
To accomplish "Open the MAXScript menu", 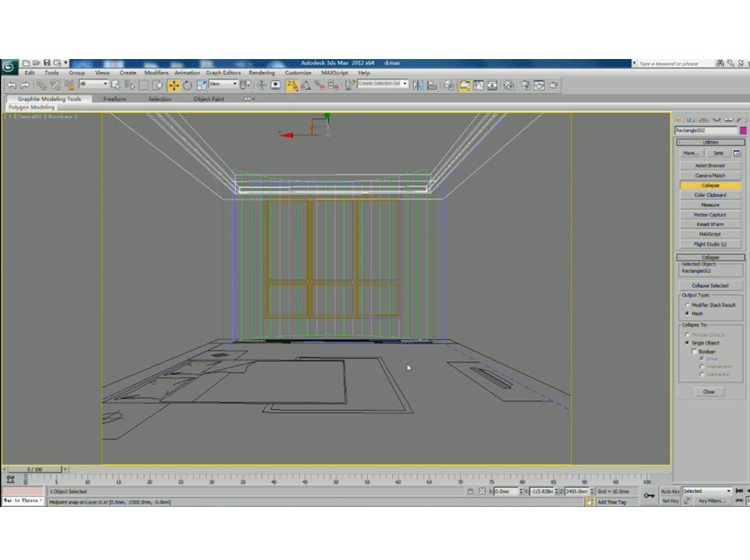I will (334, 73).
